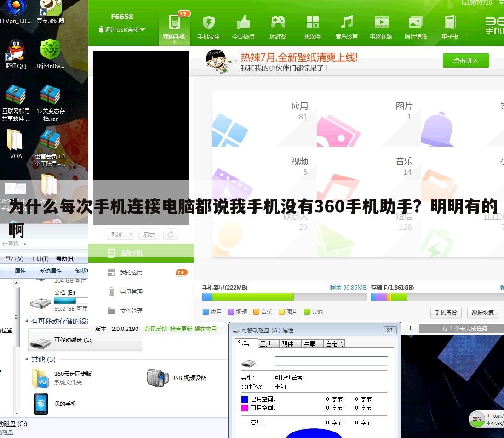This screenshot has height=438, width=504.
Task: Click the 截屏 screenshot button
Action: tap(117, 234)
